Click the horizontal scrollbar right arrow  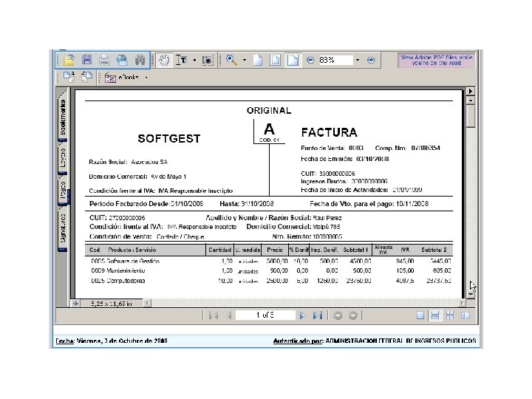[x=462, y=303]
